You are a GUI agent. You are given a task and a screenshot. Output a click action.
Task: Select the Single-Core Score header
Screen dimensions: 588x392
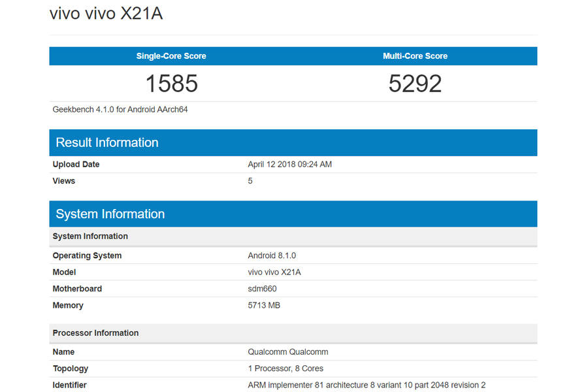pyautogui.click(x=171, y=56)
